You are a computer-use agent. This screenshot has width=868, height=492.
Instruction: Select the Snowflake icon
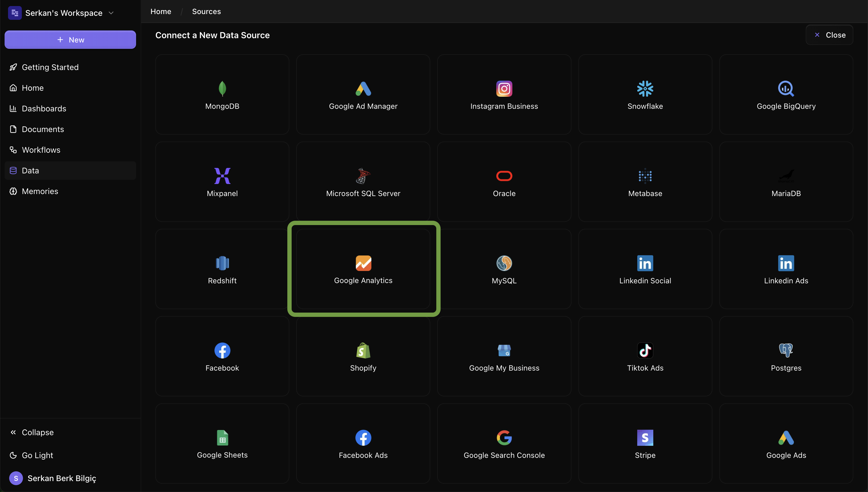(645, 88)
